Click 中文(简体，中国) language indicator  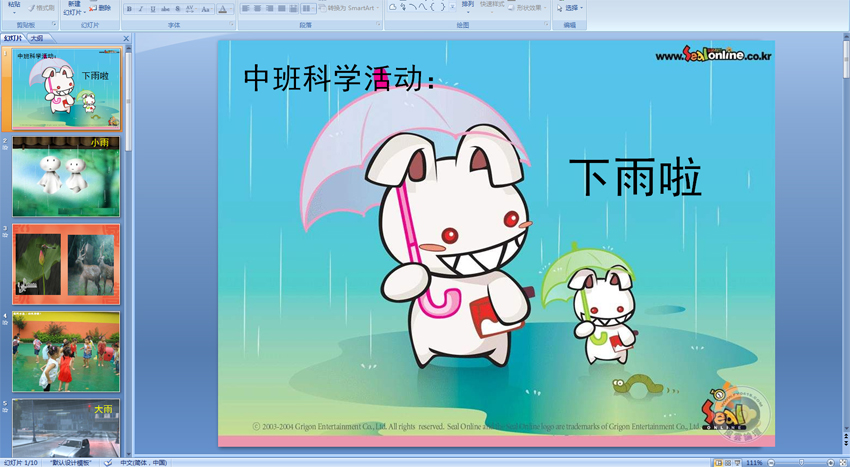pyautogui.click(x=143, y=463)
